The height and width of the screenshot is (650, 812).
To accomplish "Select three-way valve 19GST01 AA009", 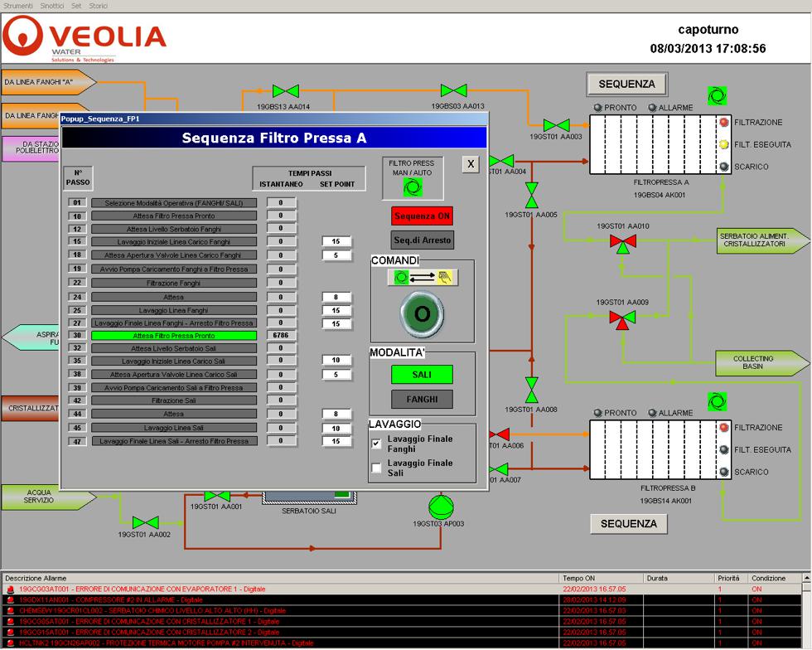I will (622, 318).
